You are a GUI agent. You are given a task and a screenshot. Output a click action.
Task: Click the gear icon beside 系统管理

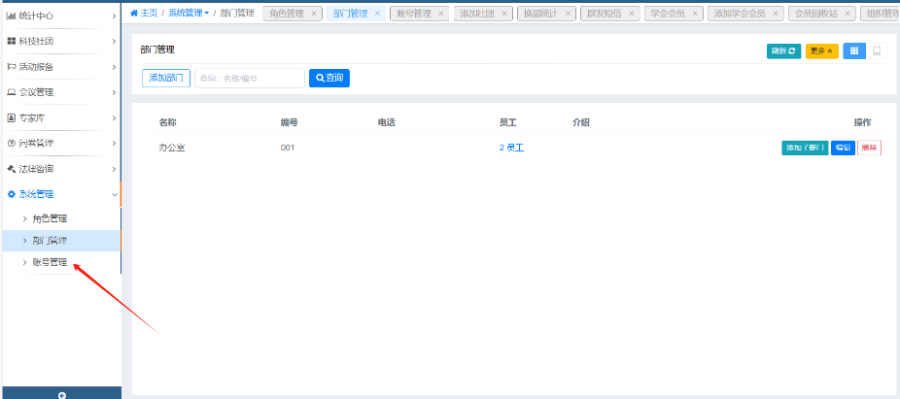click(x=10, y=194)
